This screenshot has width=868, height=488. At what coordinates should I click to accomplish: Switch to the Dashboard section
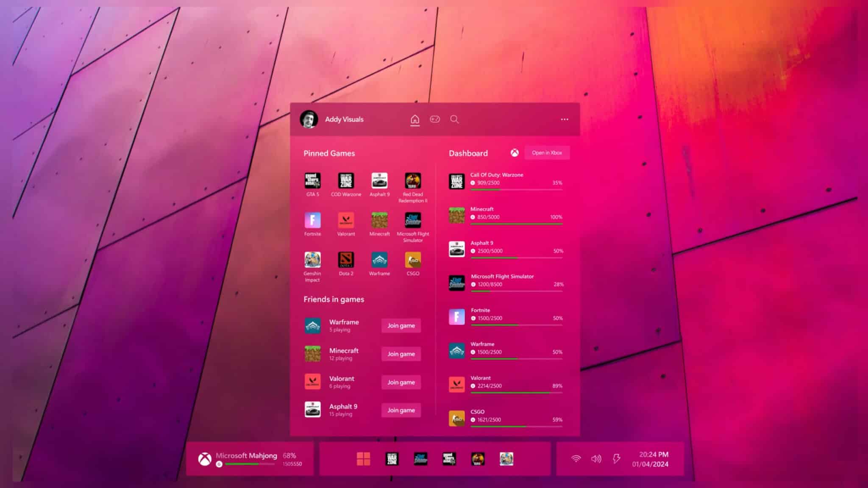click(x=468, y=153)
